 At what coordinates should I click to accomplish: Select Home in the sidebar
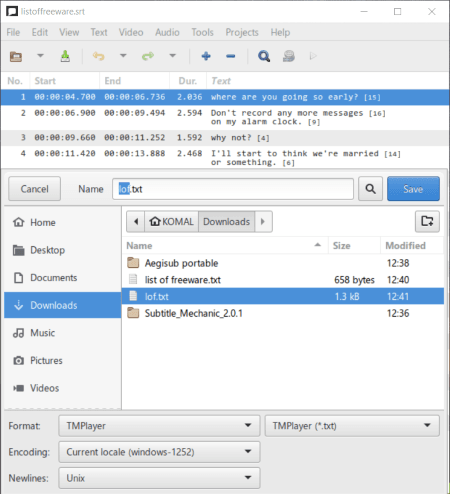coord(63,222)
